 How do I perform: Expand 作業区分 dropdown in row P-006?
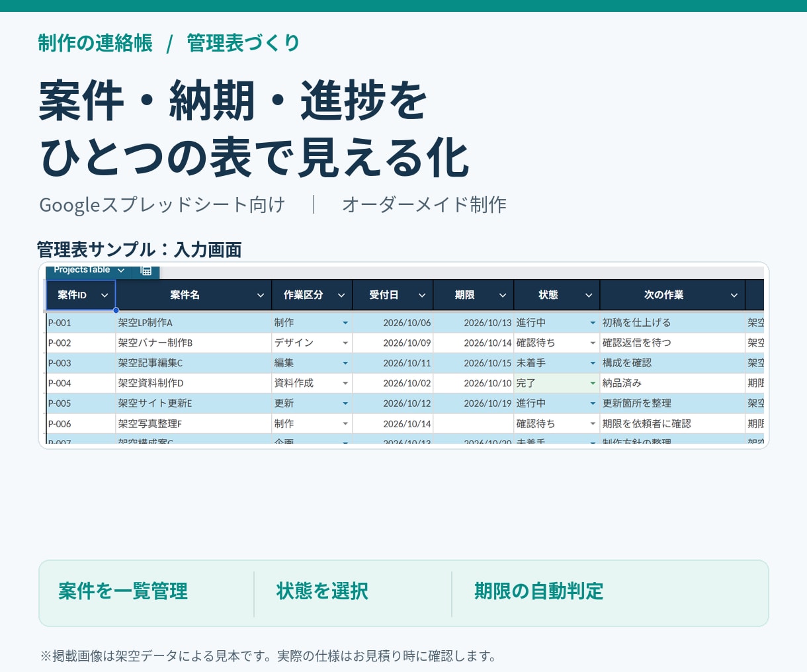(x=345, y=423)
